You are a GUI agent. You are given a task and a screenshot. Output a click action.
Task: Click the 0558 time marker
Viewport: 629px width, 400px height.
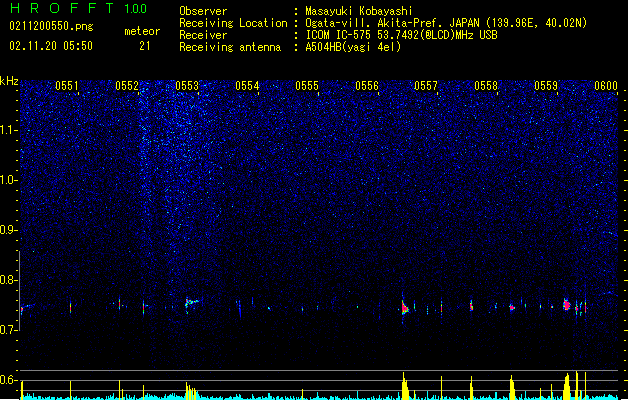[x=486, y=86]
